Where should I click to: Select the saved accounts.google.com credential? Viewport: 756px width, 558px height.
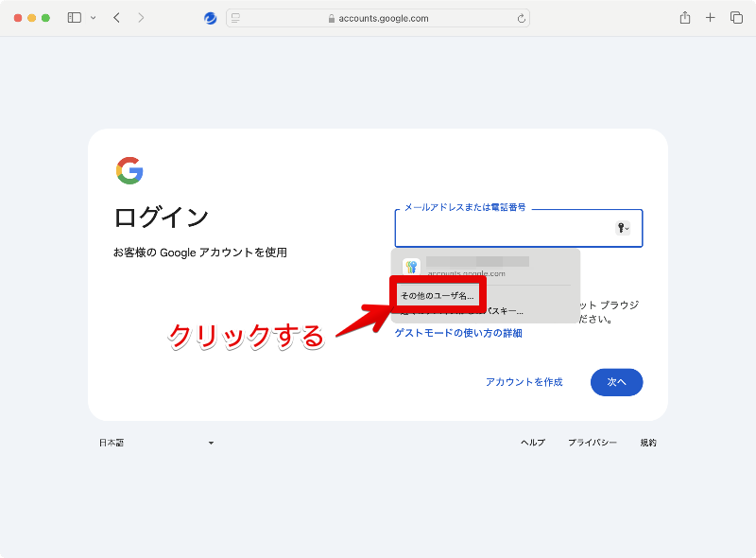(485, 267)
